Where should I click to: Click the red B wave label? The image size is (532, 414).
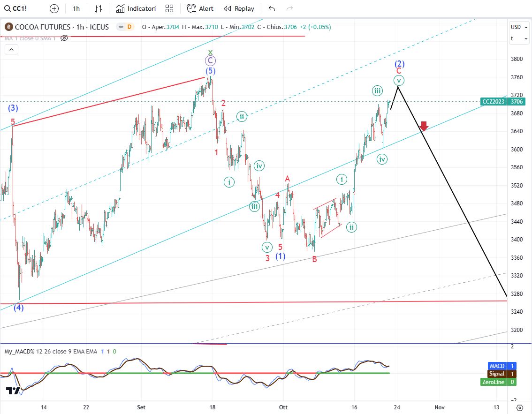pyautogui.click(x=314, y=259)
